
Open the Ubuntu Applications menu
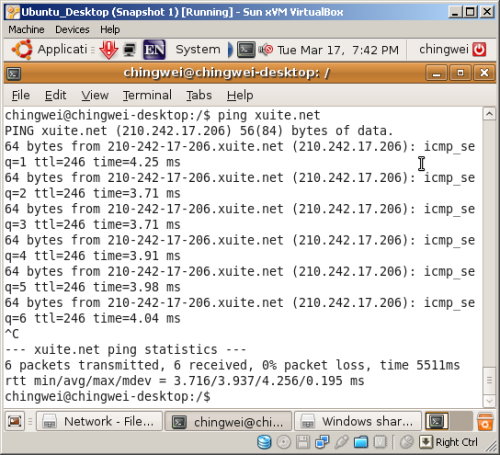[49, 49]
